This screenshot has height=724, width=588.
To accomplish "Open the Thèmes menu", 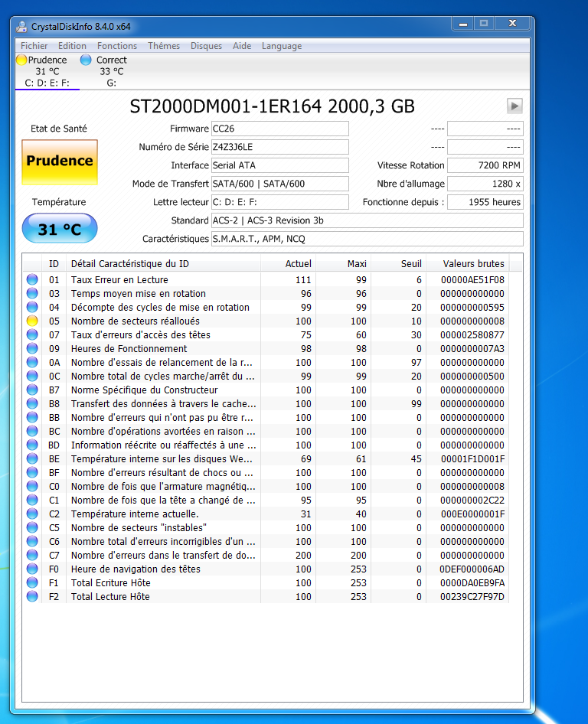I will click(164, 46).
